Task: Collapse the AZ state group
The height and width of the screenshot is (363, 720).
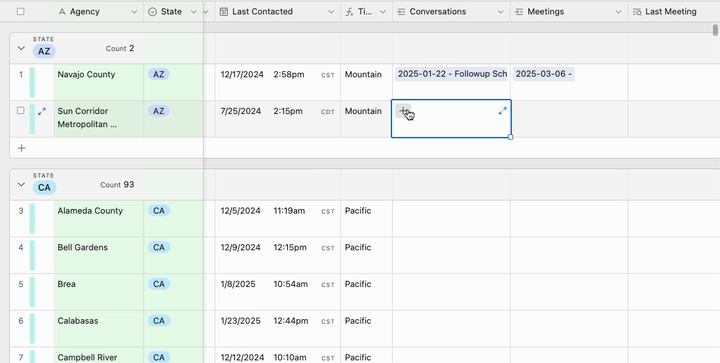Action: [x=21, y=48]
